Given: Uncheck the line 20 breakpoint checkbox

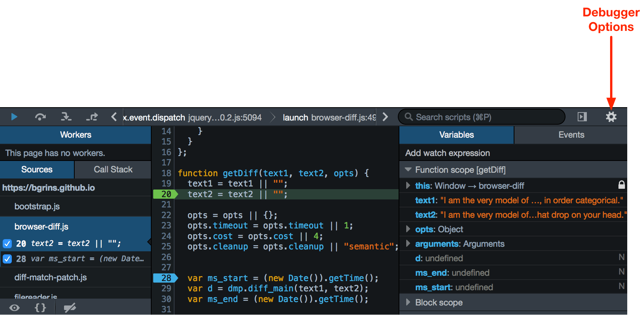Looking at the screenshot, I should point(7,243).
